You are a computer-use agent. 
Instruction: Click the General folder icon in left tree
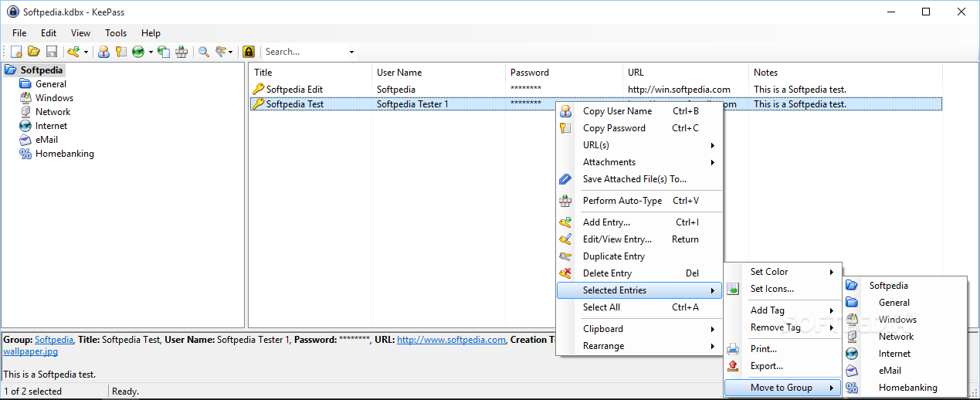[x=25, y=84]
